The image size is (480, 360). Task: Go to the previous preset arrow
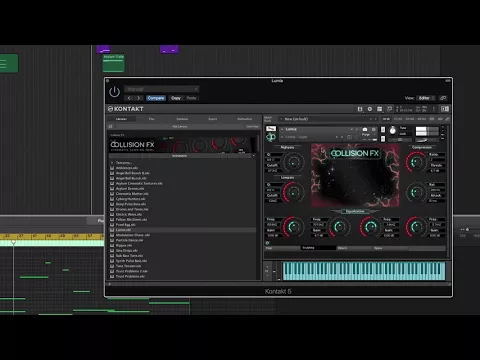[x=129, y=98]
